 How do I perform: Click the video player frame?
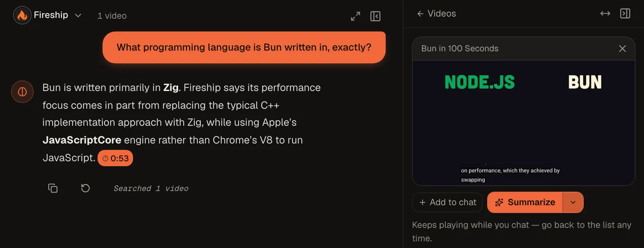click(x=524, y=123)
